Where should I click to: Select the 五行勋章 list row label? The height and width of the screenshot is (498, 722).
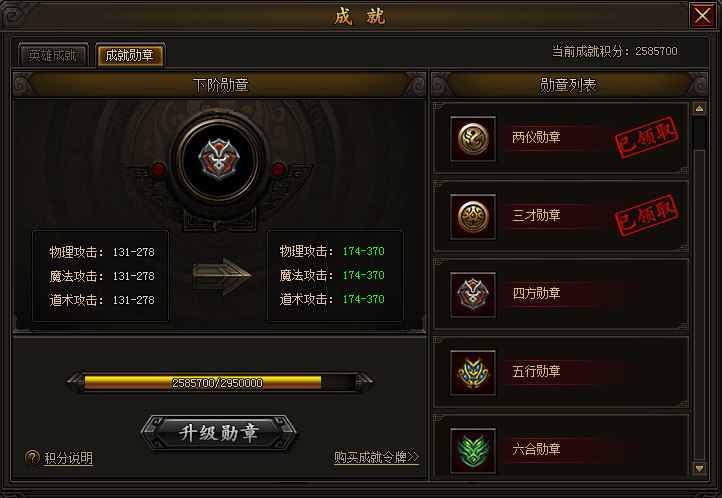[x=536, y=371]
